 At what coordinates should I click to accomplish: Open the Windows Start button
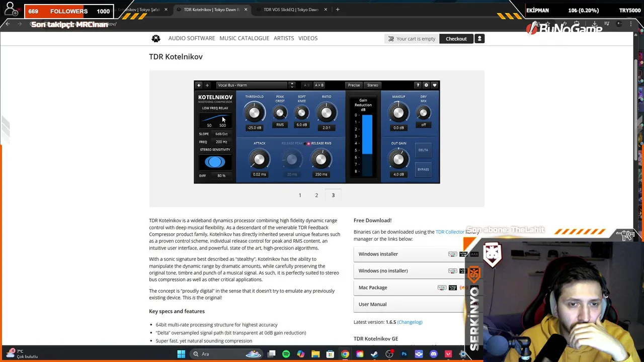point(181,354)
